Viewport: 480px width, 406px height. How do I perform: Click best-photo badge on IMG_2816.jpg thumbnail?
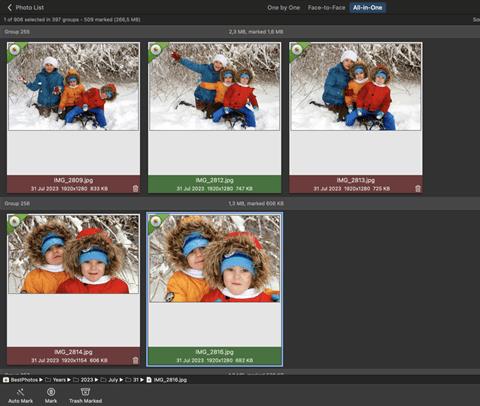tap(155, 221)
